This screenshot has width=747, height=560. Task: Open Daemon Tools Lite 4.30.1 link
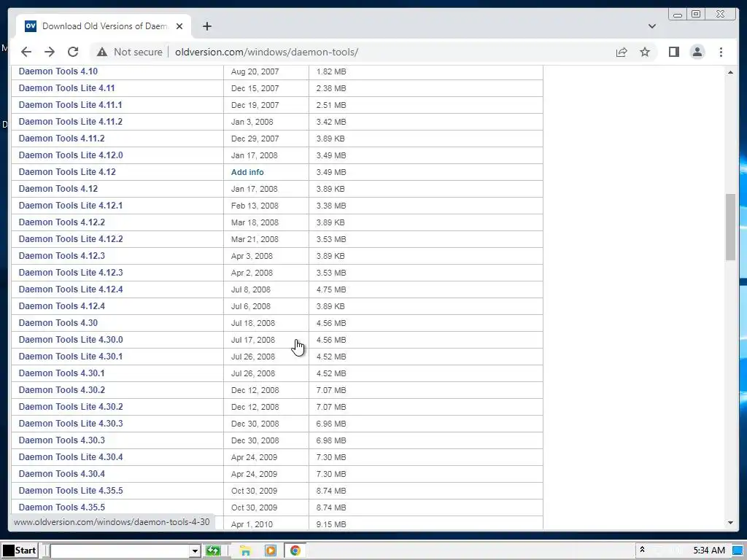click(71, 356)
